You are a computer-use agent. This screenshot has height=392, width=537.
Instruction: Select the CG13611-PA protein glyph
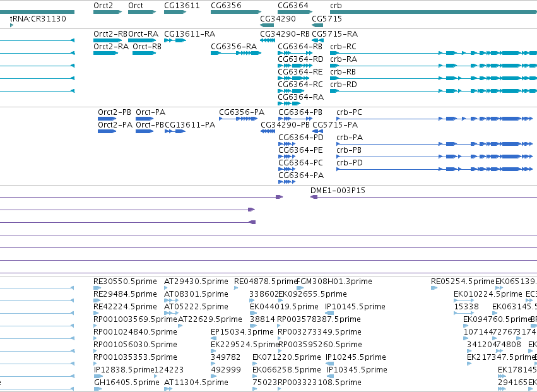pyautogui.click(x=175, y=131)
